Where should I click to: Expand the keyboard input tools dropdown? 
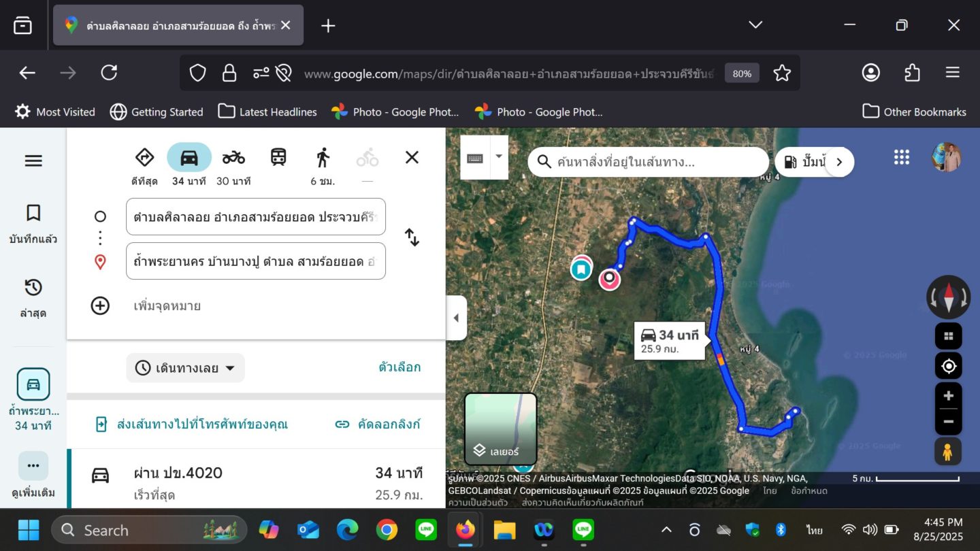click(x=499, y=156)
